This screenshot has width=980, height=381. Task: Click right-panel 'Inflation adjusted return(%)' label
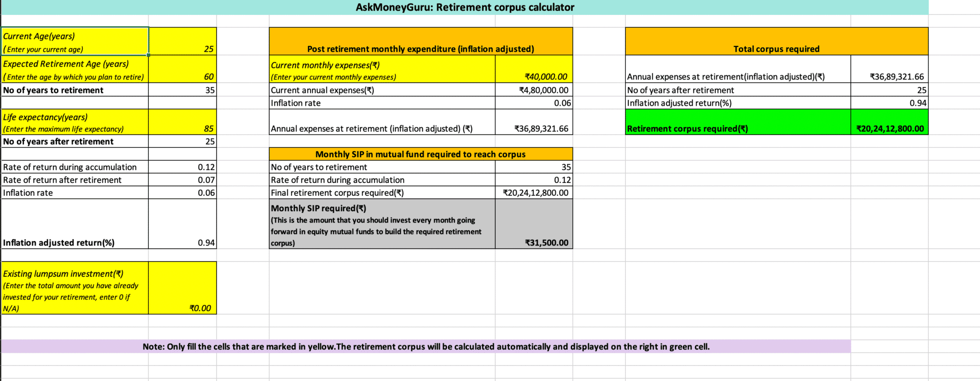tap(738, 103)
